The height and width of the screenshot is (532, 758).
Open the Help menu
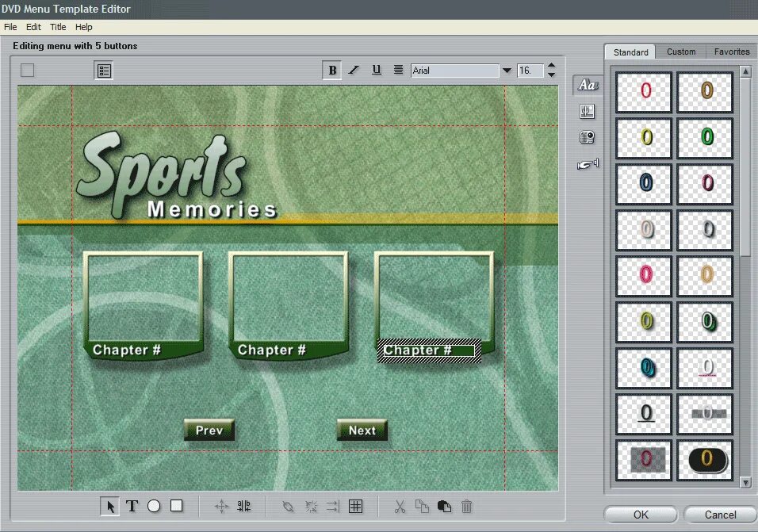tap(83, 27)
